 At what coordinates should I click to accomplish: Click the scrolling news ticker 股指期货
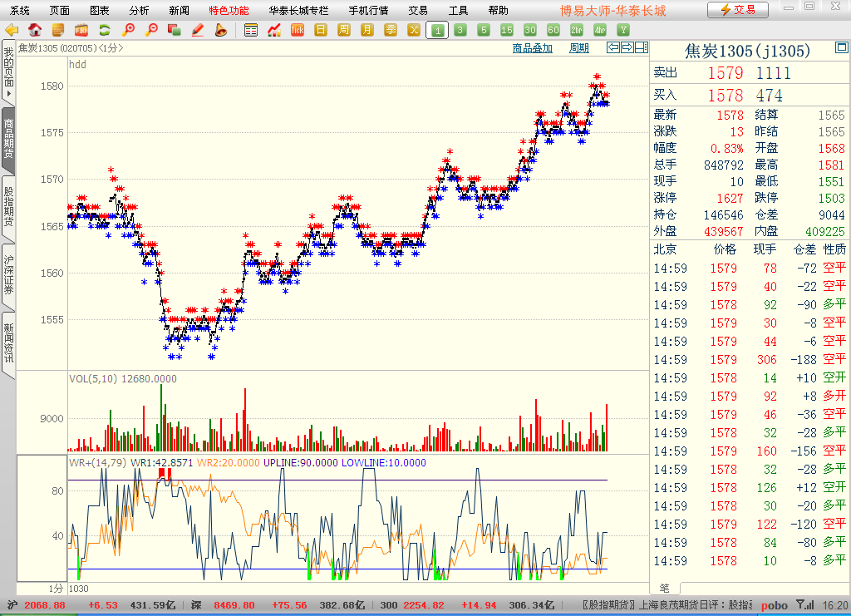[x=667, y=604]
